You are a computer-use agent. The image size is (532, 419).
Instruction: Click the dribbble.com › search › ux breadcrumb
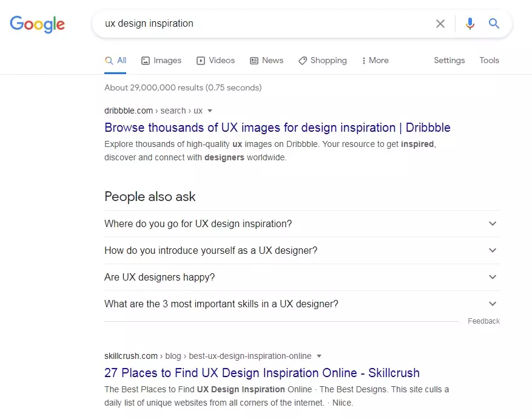[153, 111]
